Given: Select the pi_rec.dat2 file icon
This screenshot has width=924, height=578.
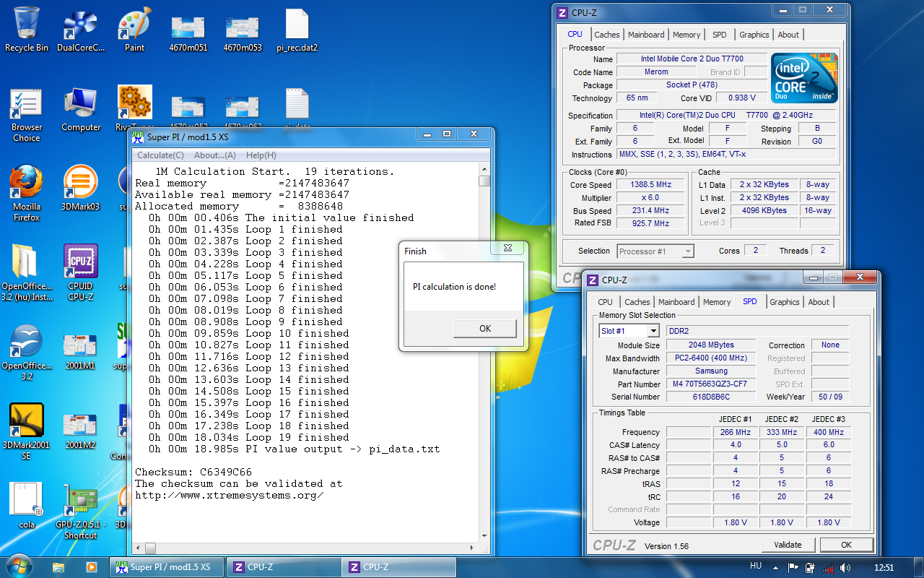Looking at the screenshot, I should [x=297, y=29].
